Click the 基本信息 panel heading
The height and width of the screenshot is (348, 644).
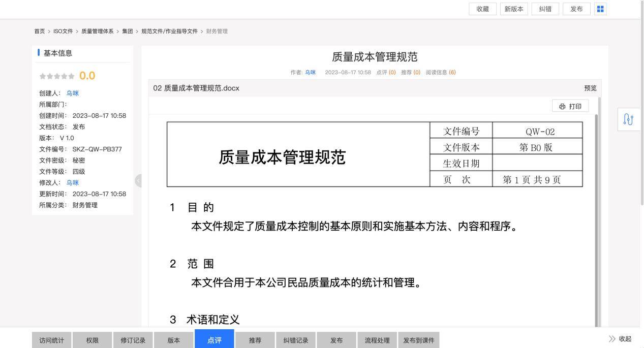coord(58,53)
